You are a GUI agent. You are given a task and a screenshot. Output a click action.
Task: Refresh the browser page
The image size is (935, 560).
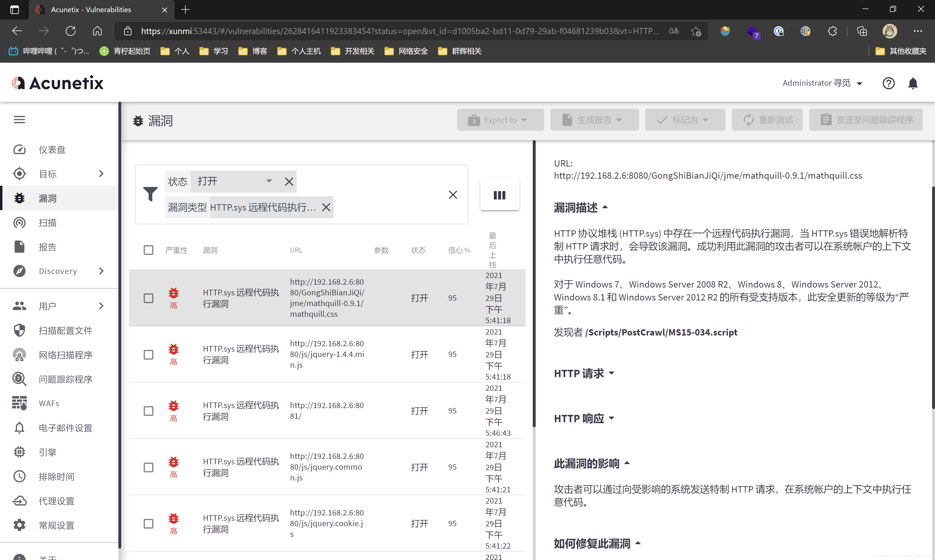coord(71,31)
